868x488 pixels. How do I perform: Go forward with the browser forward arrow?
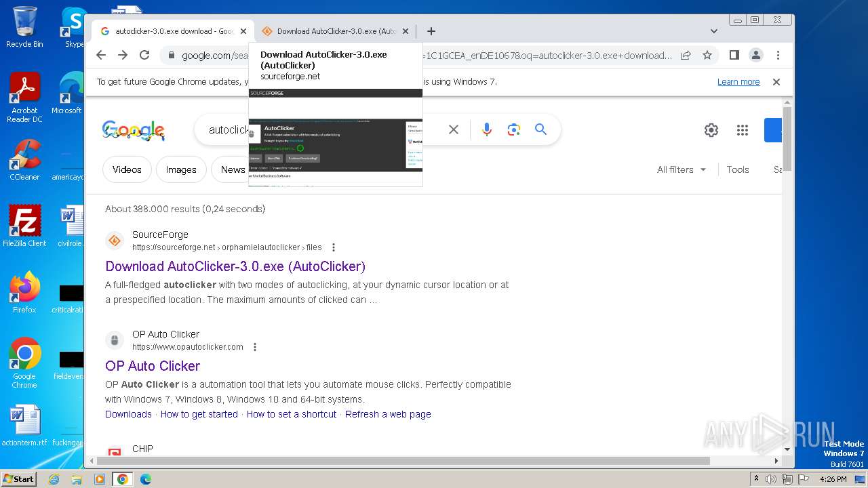point(123,55)
